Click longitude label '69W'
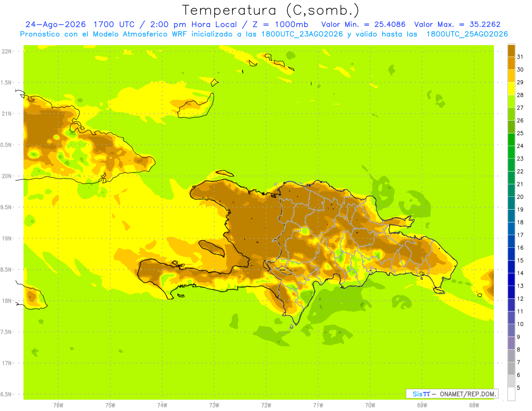This screenshot has width=532, height=411. coord(422,405)
